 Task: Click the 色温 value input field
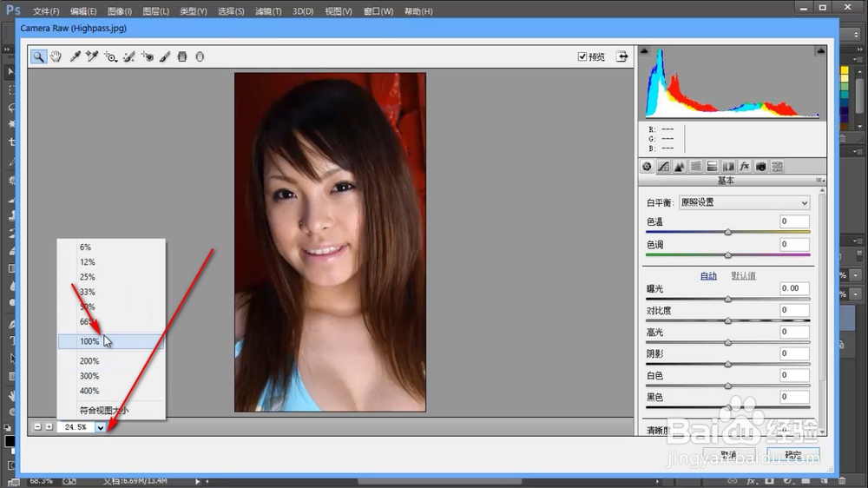tap(794, 221)
